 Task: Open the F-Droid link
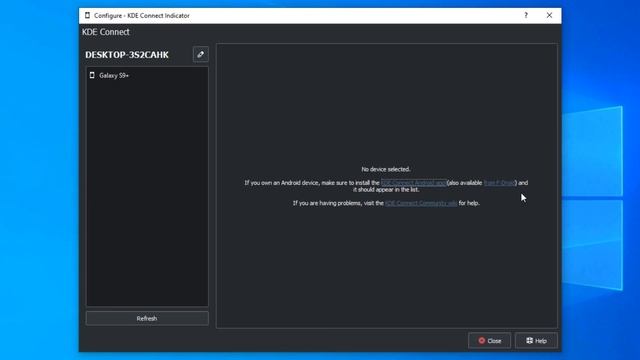(x=499, y=183)
